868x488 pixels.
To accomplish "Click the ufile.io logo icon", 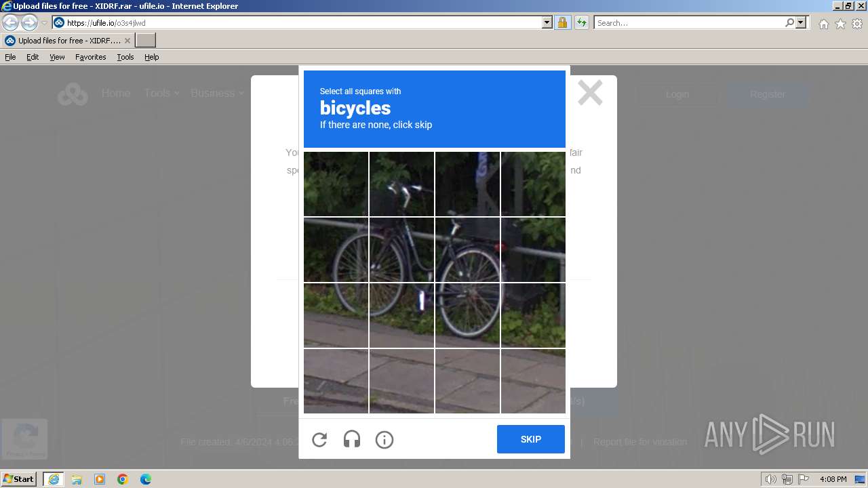I will coord(73,94).
